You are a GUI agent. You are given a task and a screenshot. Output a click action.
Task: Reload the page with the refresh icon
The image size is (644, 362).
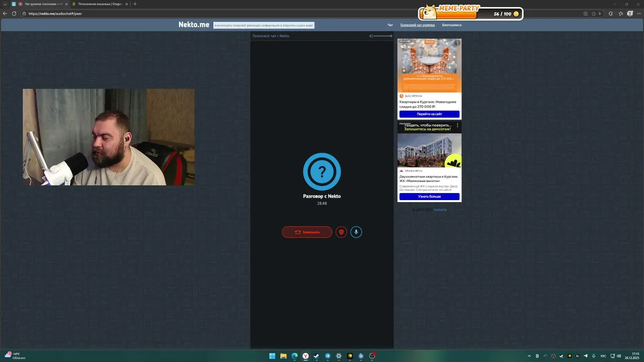14,14
